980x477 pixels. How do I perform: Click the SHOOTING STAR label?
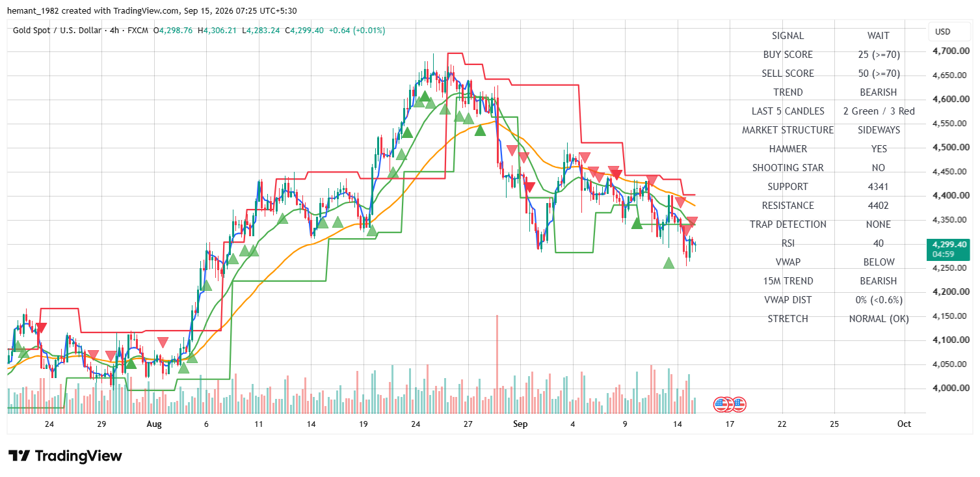[x=788, y=168]
